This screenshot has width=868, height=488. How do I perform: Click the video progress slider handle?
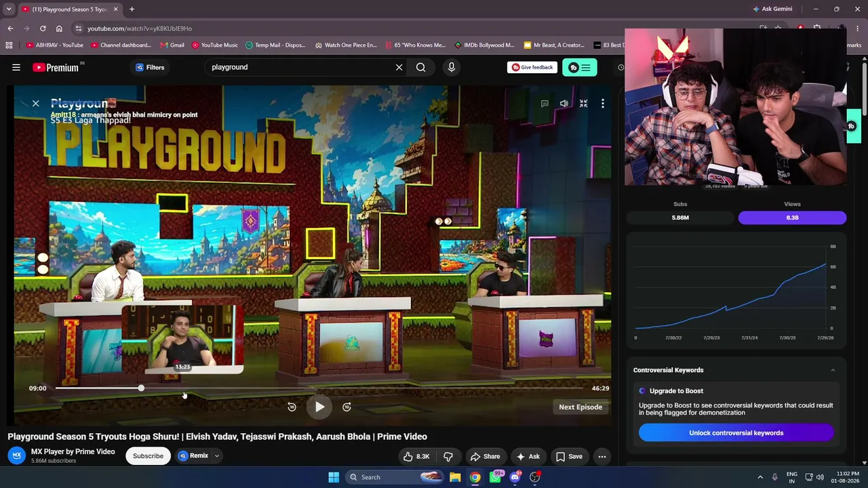pos(140,388)
